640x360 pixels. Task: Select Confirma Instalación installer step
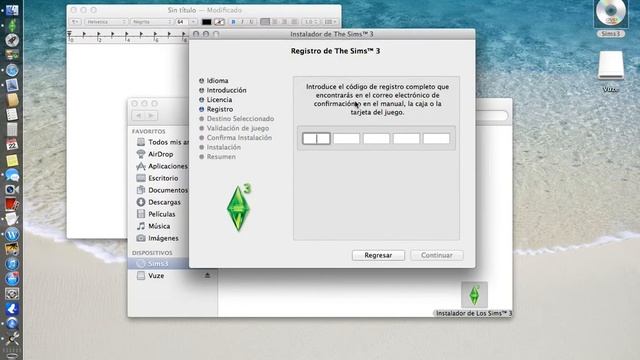[x=239, y=138]
